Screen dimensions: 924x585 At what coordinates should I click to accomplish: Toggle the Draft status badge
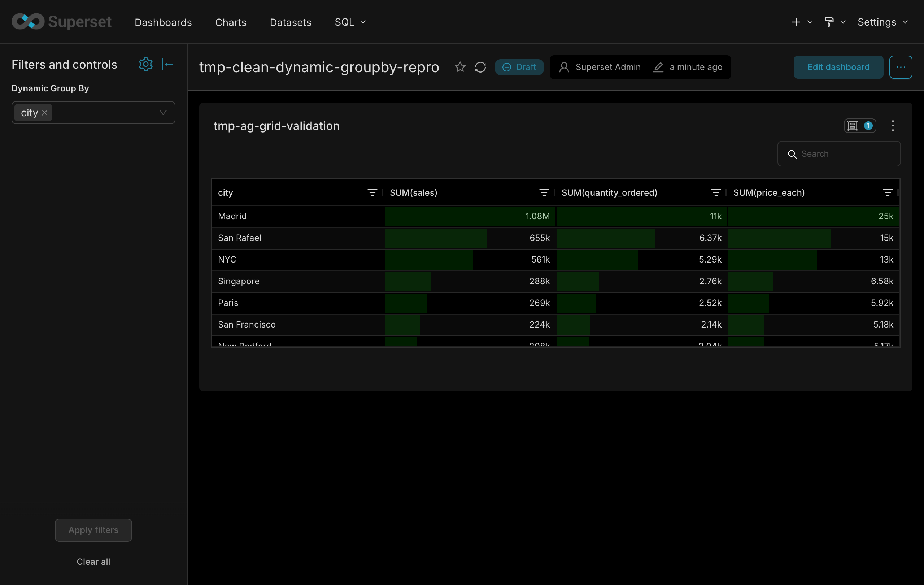519,67
